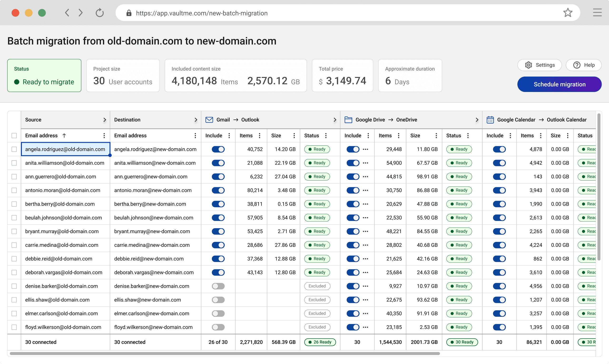The width and height of the screenshot is (609, 364).
Task: Open Source Email address column options
Action: point(104,136)
